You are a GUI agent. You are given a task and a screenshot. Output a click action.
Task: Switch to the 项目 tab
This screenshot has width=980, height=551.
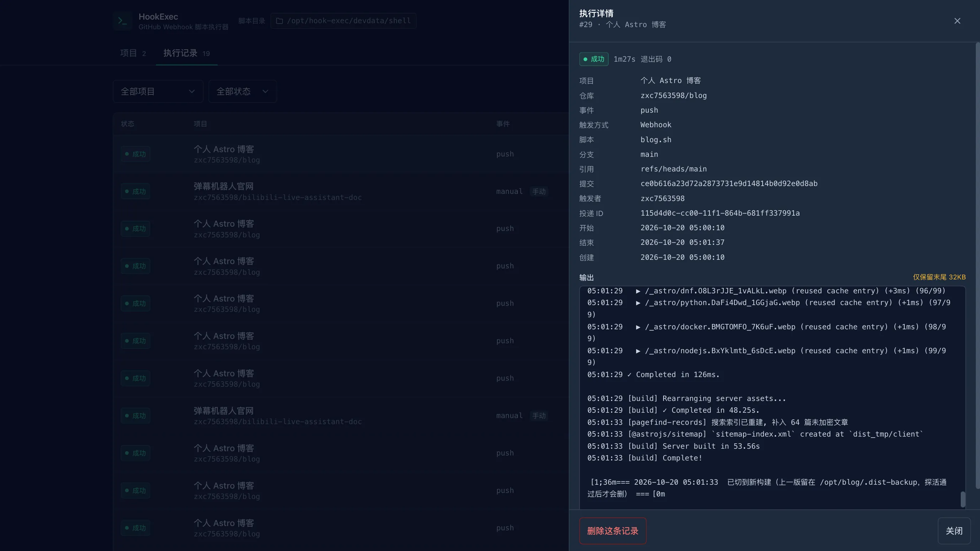(133, 53)
